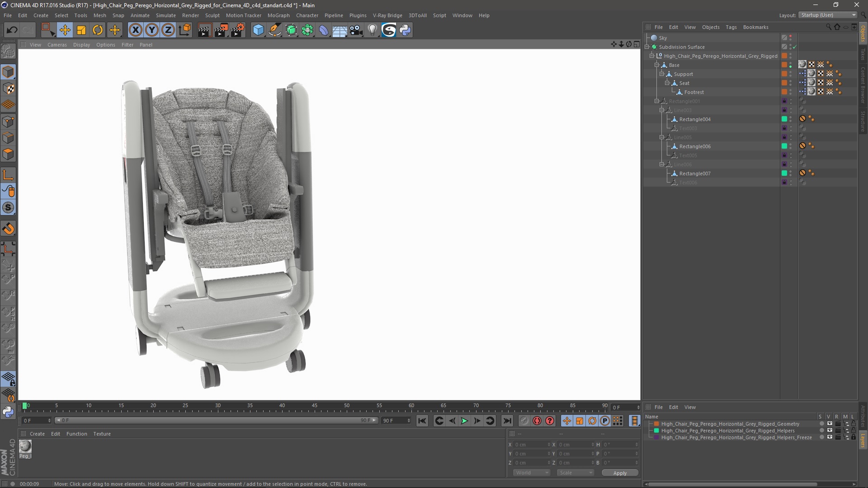Image resolution: width=868 pixels, height=488 pixels.
Task: Click the Record Active Objects button
Action: coord(537,421)
